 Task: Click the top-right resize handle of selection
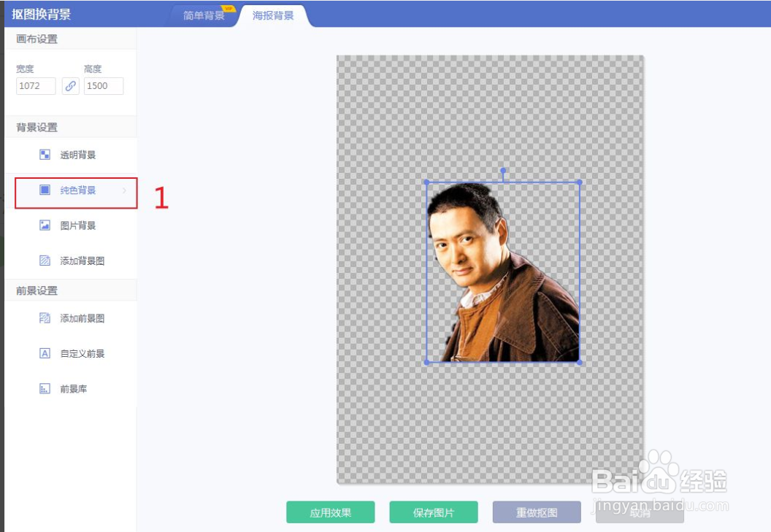580,182
